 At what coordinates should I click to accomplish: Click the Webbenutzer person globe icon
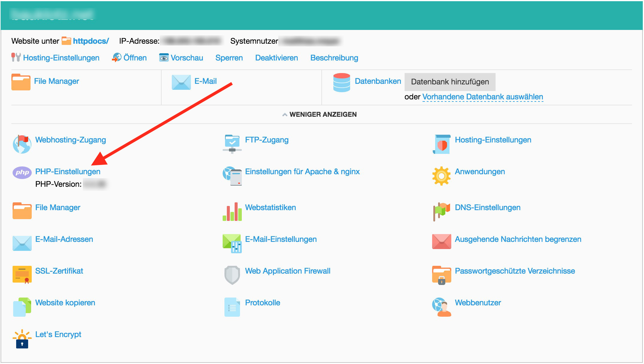(x=442, y=307)
